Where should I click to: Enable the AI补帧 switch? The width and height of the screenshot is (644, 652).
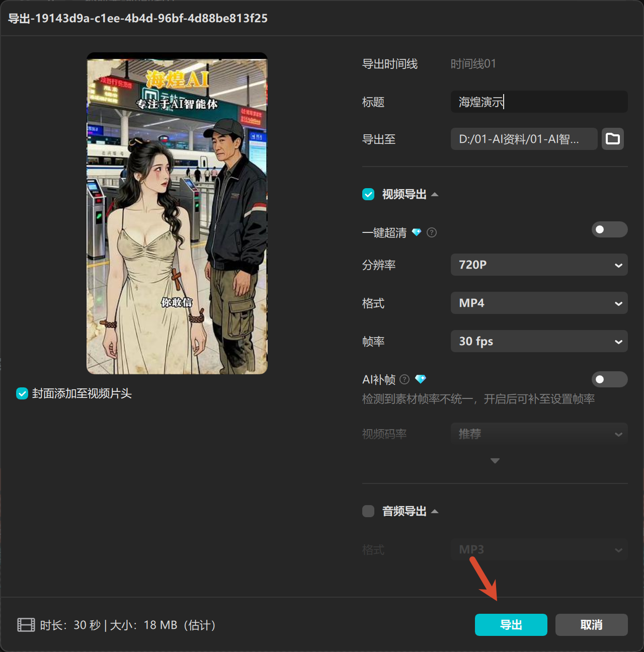tap(609, 379)
